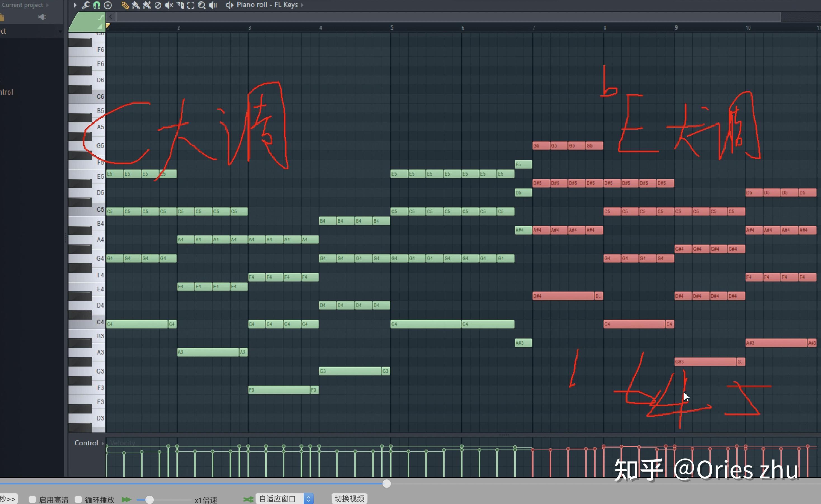Enable the 循环播放 loop checkbox
This screenshot has height=504, width=821.
78,499
